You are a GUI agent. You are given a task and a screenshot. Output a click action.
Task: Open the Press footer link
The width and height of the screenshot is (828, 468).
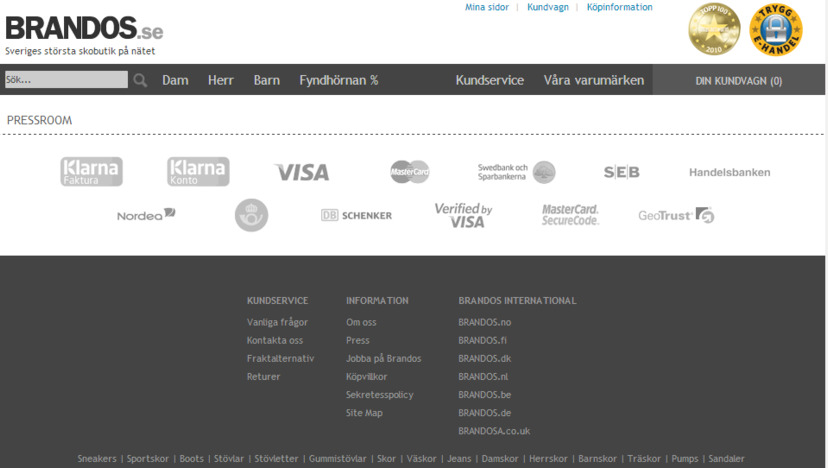357,341
